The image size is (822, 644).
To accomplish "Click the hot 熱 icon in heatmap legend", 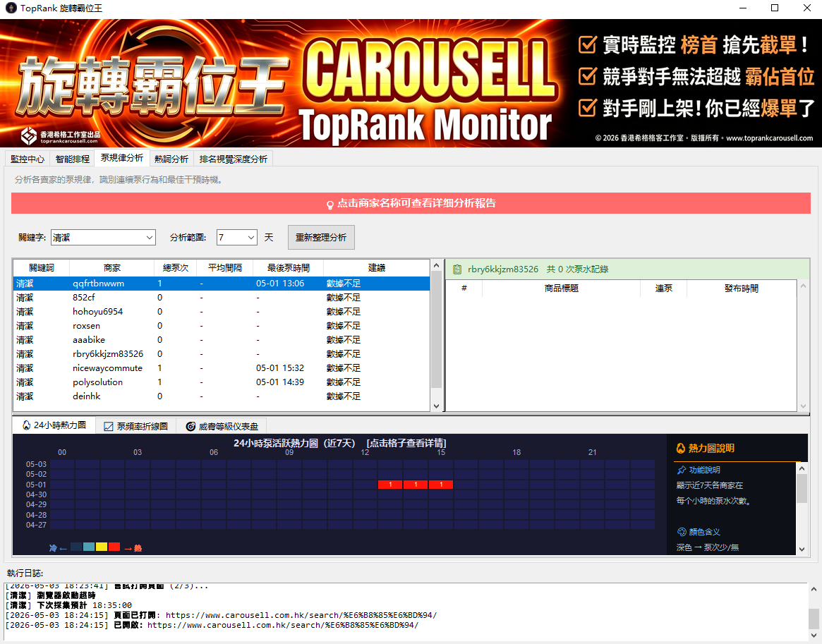I will click(x=138, y=548).
